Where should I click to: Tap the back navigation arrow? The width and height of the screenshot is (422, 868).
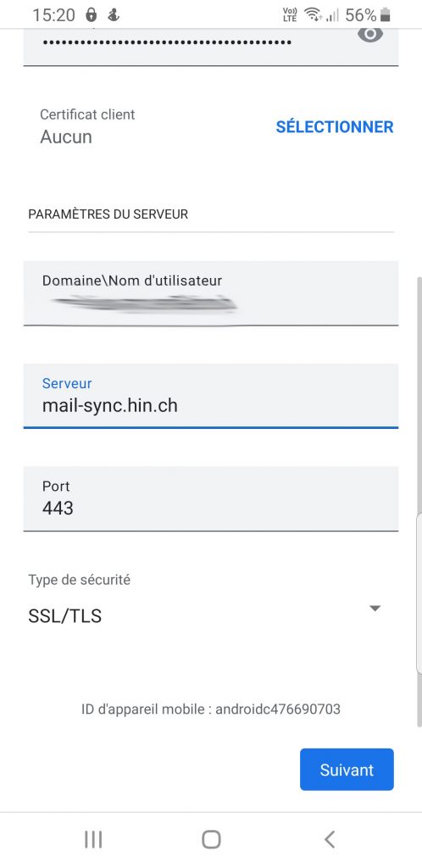[x=329, y=839]
